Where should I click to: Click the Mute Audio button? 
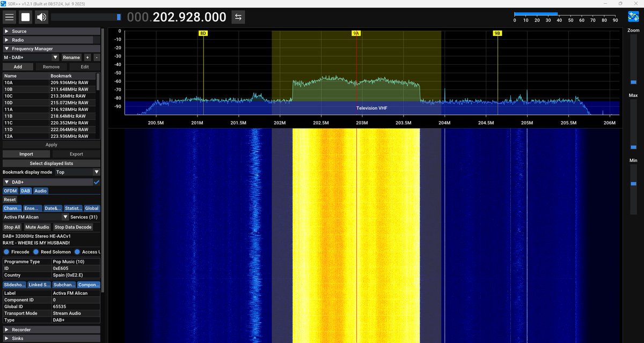[38, 227]
